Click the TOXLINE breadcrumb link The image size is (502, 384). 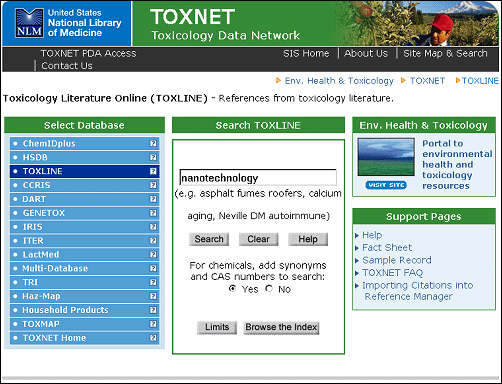(480, 81)
